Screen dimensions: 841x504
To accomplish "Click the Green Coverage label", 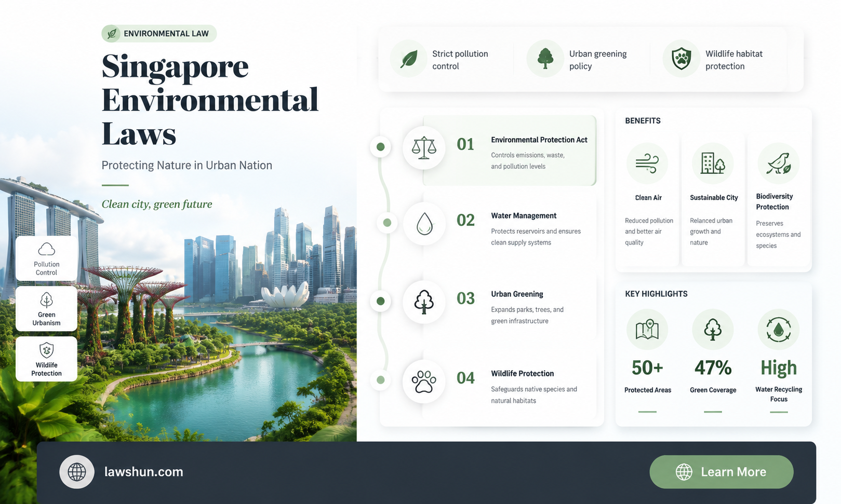I will point(713,390).
